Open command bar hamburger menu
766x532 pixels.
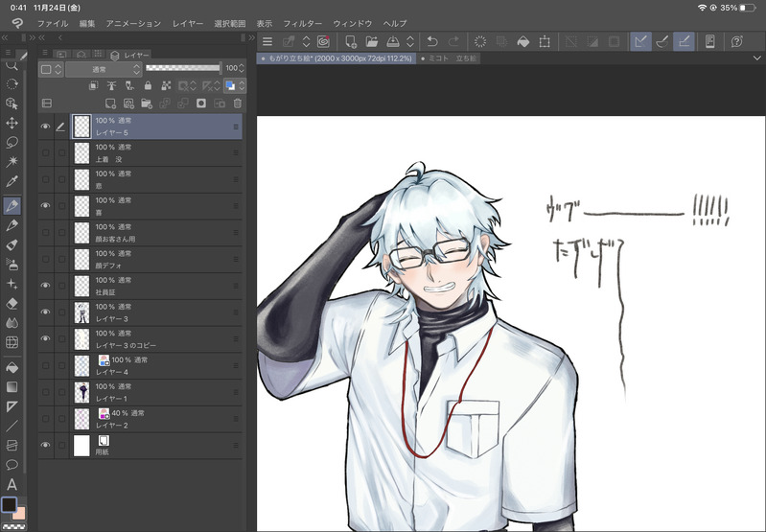tap(267, 41)
